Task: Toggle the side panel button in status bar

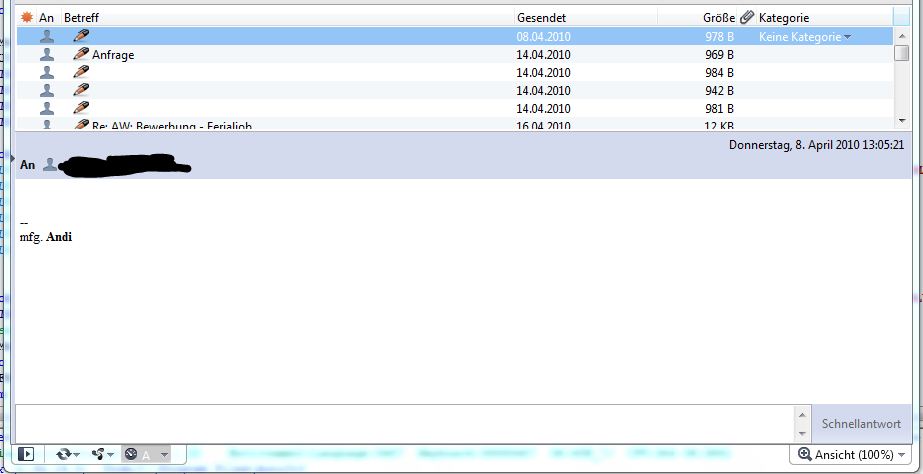Action: pos(27,454)
